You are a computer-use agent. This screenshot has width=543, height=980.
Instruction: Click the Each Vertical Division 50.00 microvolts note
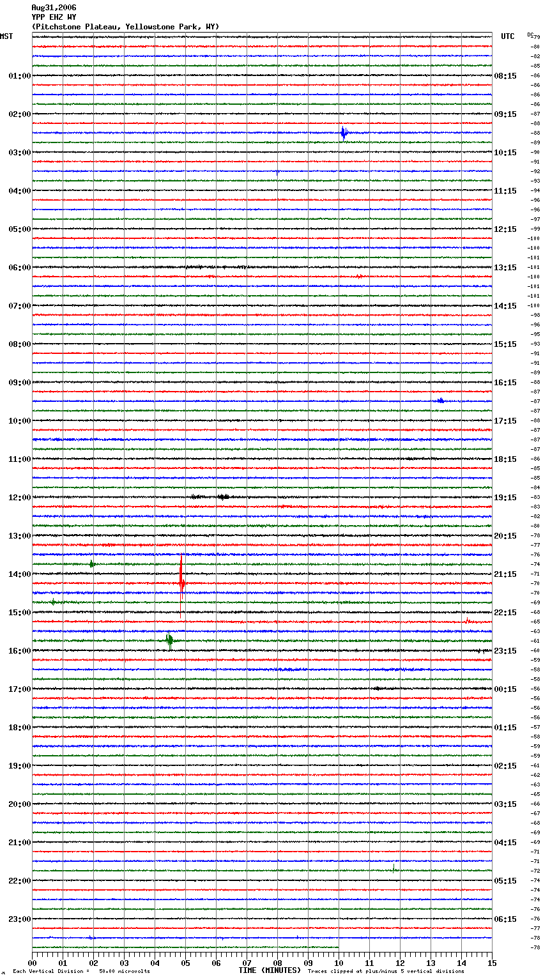tap(81, 972)
